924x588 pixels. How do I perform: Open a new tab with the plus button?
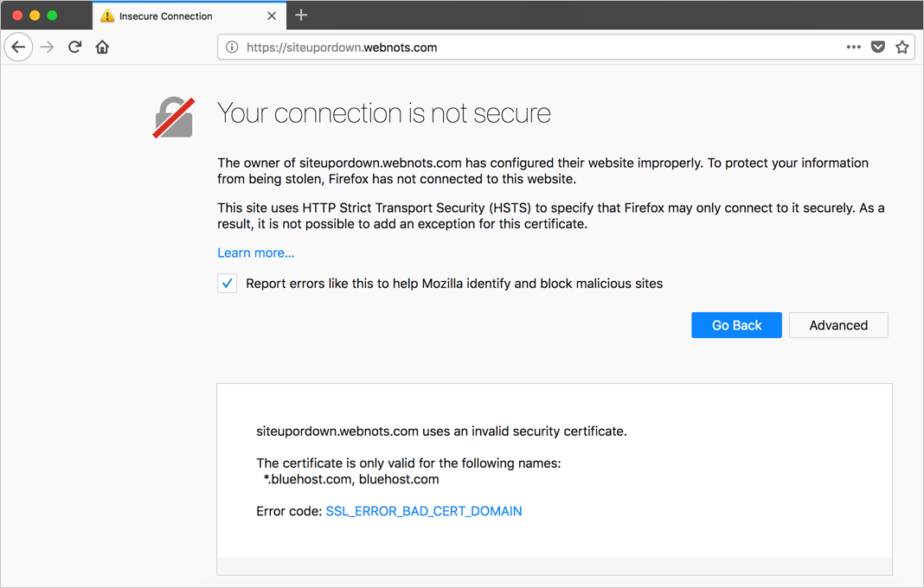pos(300,15)
